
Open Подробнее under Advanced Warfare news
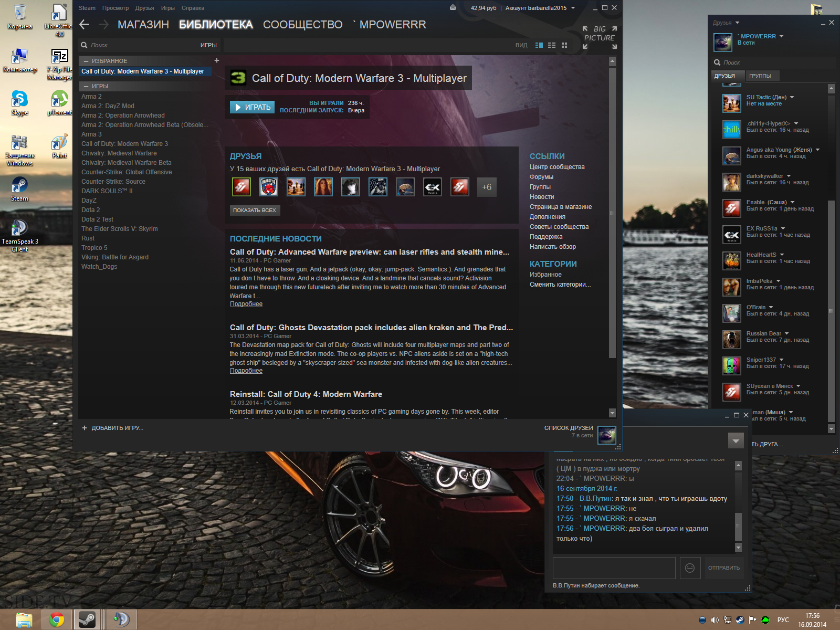[x=246, y=304]
